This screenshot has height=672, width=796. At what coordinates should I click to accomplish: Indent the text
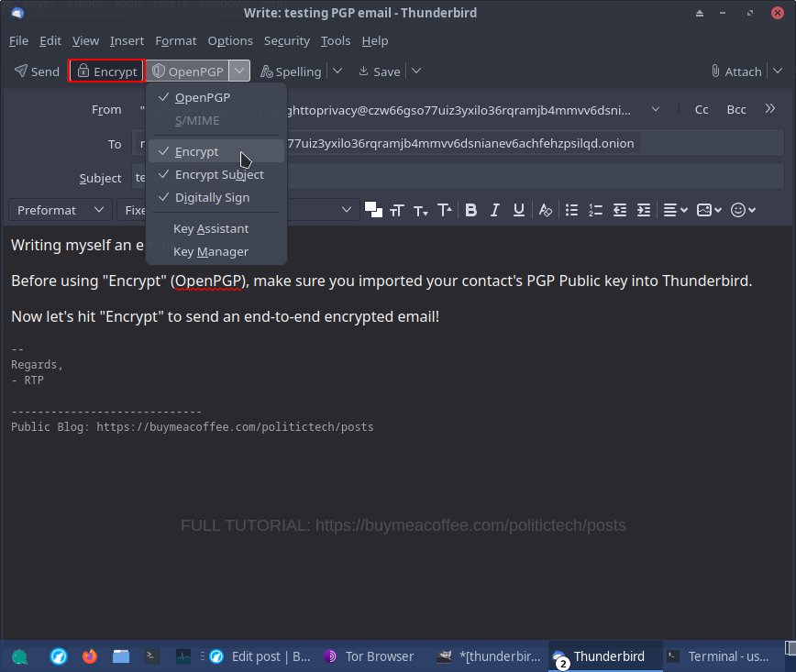(x=644, y=210)
